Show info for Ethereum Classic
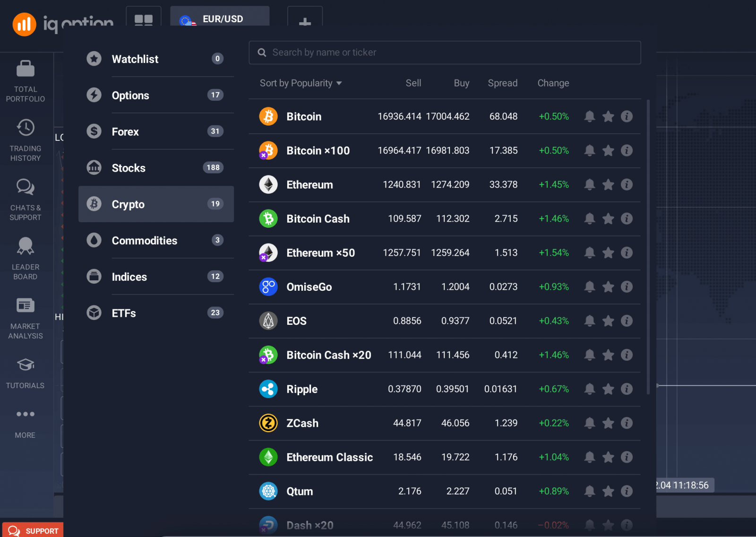 (627, 457)
